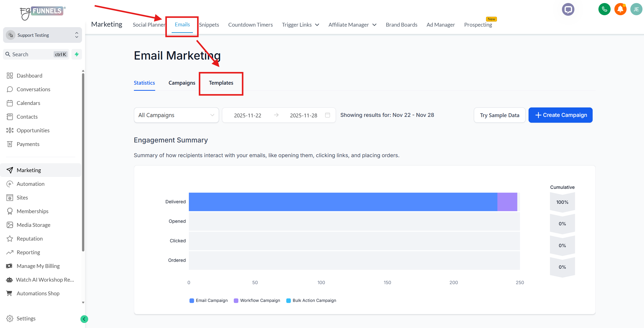Open Support Testing account switcher
Screen dimensions: 644x328
coord(42,35)
